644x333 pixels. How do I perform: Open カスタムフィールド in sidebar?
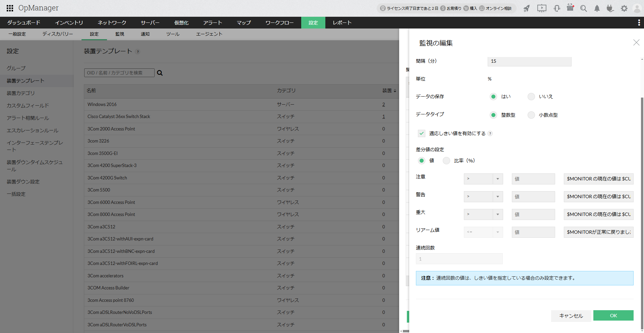(x=28, y=106)
